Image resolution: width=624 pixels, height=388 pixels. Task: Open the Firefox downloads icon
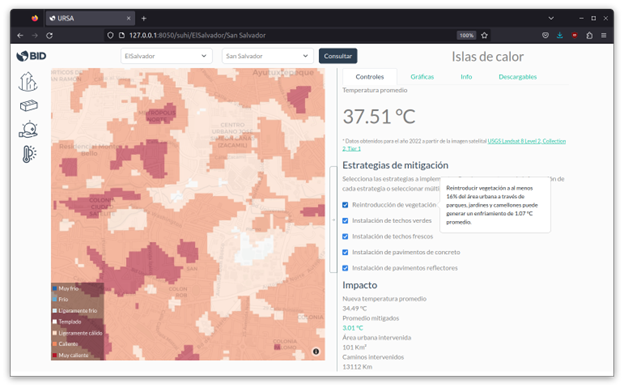[560, 35]
